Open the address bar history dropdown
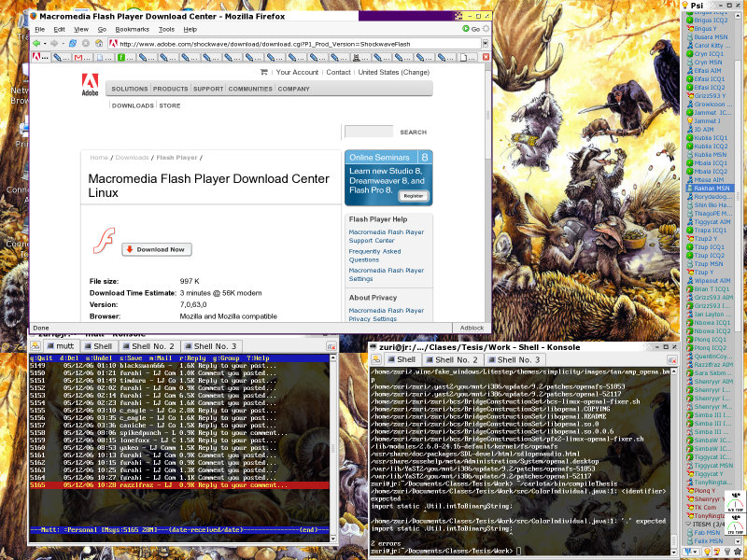Image resolution: width=747 pixels, height=560 pixels. (x=485, y=42)
